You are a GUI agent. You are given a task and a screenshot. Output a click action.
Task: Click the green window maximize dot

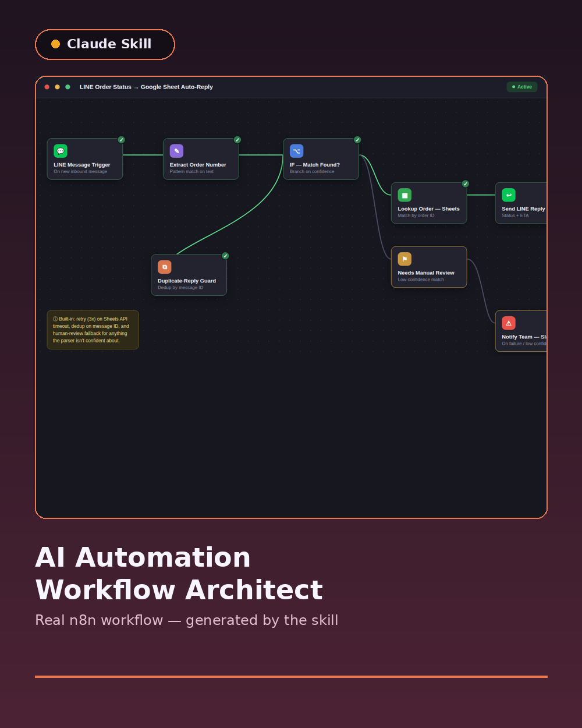coord(68,87)
